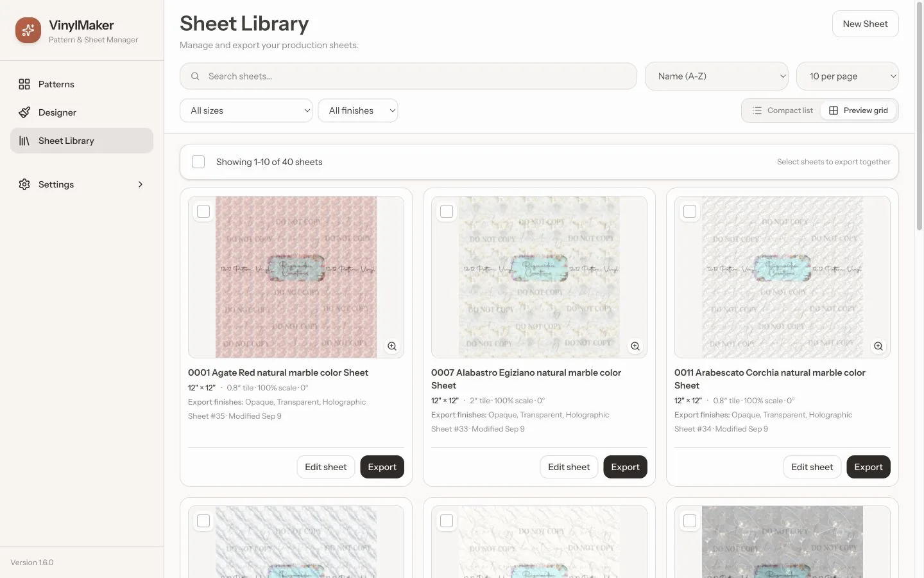Image resolution: width=924 pixels, height=578 pixels.
Task: Open the Name (A-Z) sort dropdown
Action: [x=716, y=76]
